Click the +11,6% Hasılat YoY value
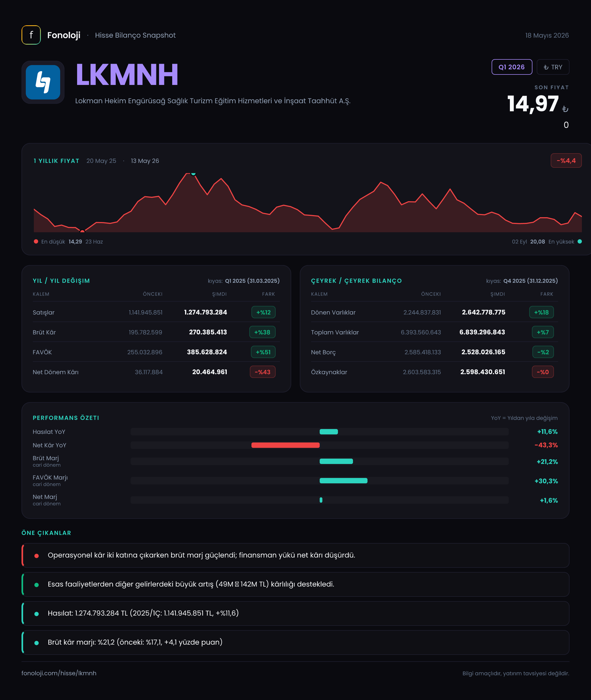 tap(547, 432)
